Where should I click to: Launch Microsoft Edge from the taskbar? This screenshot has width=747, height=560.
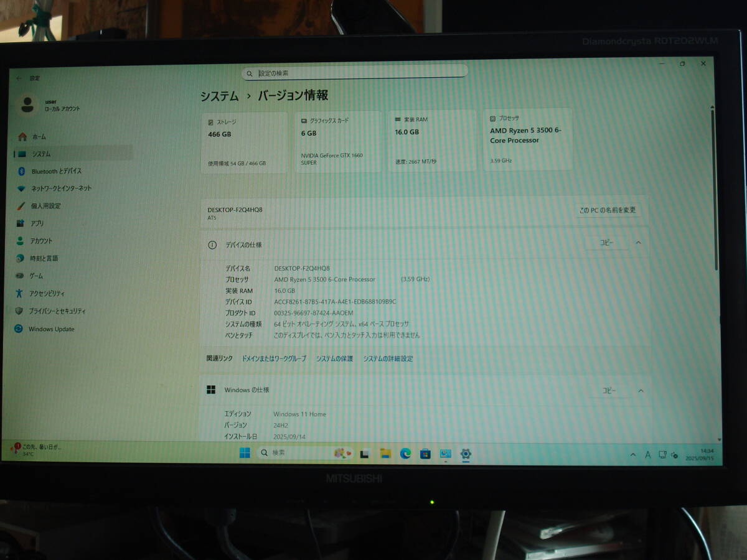405,454
